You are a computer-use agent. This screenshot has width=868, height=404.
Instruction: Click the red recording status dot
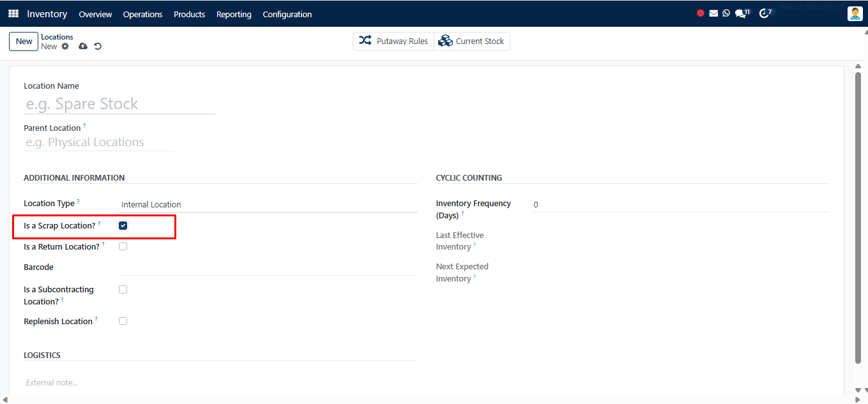(x=701, y=13)
